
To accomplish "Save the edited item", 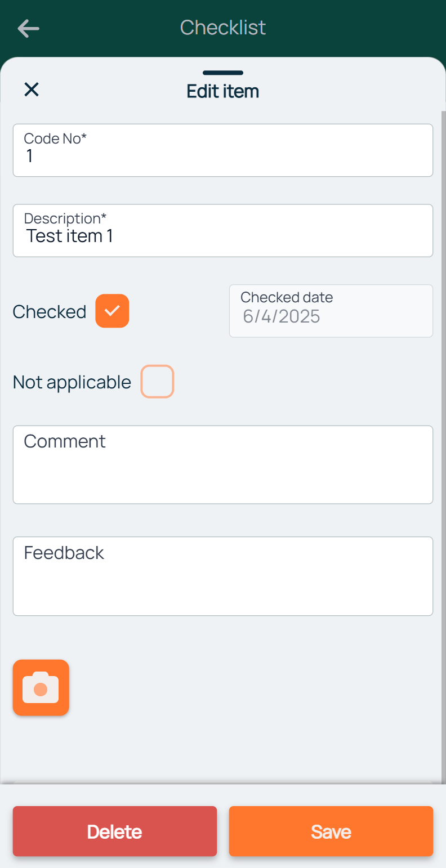I will click(331, 831).
